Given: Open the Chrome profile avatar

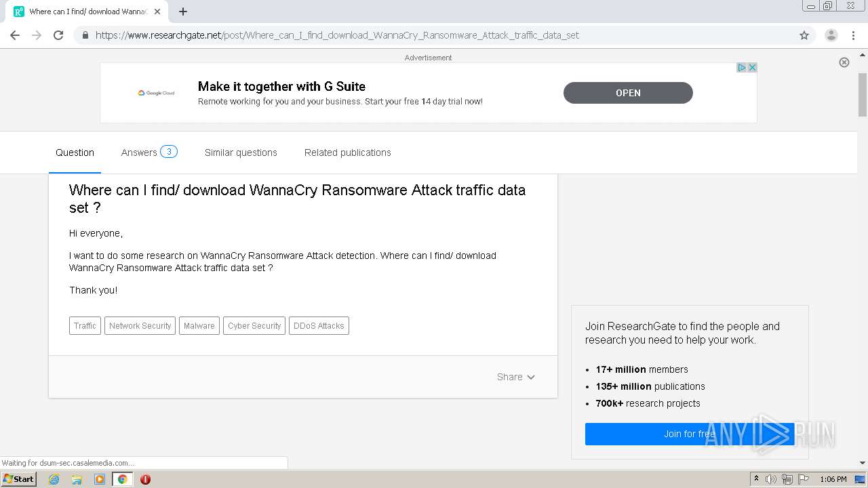Looking at the screenshot, I should [831, 35].
